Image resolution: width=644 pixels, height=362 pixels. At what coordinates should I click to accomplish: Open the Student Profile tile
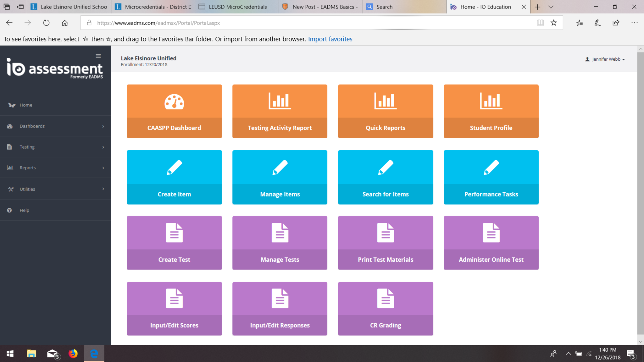(x=491, y=111)
